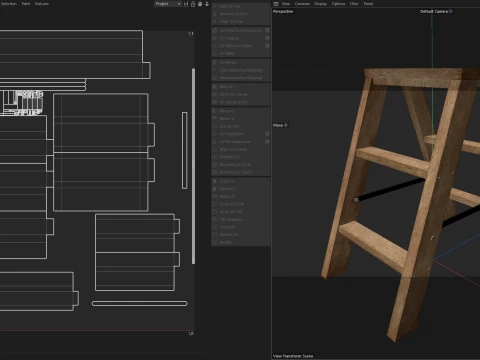Click the UV Weld command icon
Viewport: 480px width, 360px height.
(215, 53)
